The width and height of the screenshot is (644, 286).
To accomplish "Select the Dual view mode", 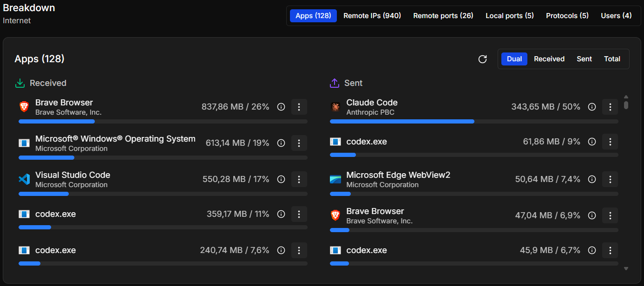I will [x=514, y=59].
